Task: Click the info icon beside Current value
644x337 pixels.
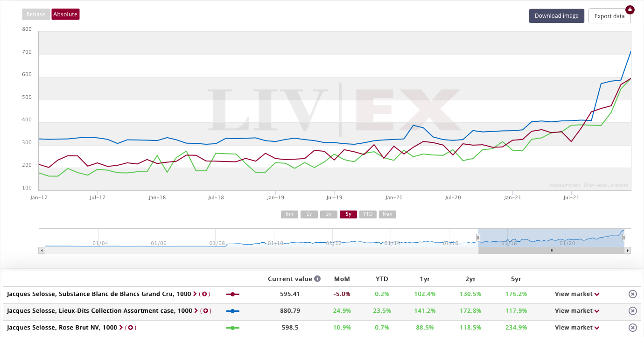Action: click(317, 279)
